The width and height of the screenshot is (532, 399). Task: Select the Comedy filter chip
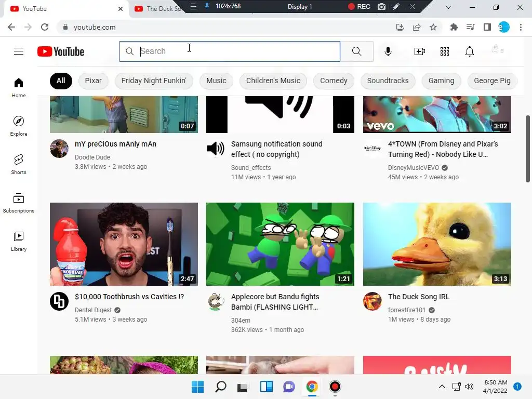[334, 81]
